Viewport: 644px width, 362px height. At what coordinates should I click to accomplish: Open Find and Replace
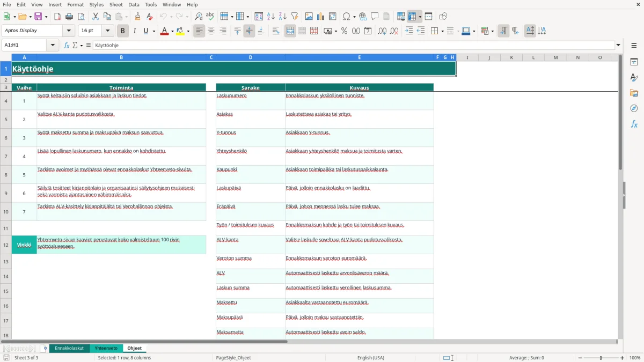(199, 17)
